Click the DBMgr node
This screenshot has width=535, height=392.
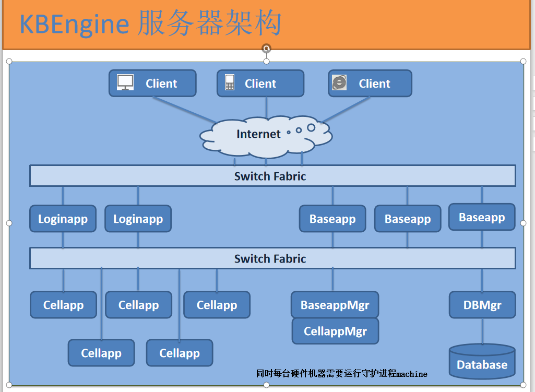tap(482, 305)
